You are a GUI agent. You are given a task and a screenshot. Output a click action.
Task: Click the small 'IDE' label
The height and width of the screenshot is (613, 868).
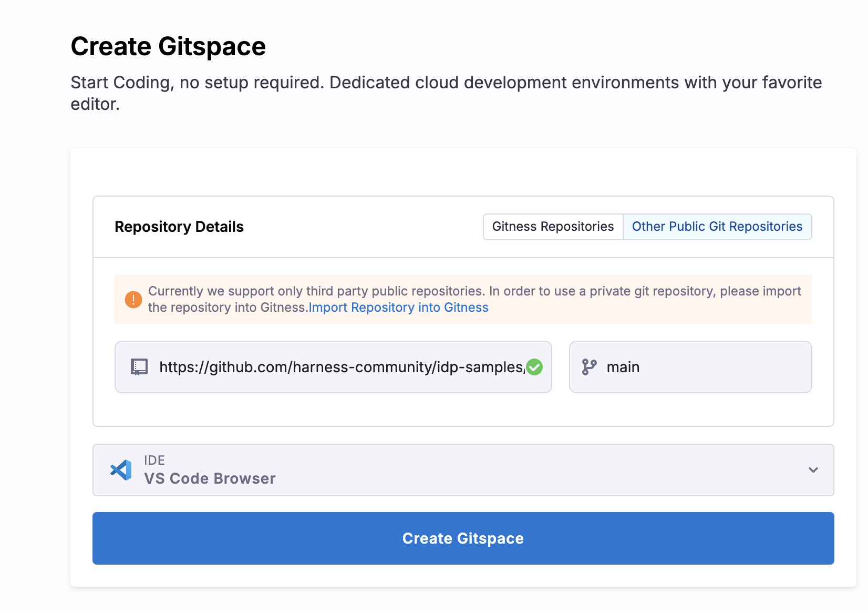(154, 461)
